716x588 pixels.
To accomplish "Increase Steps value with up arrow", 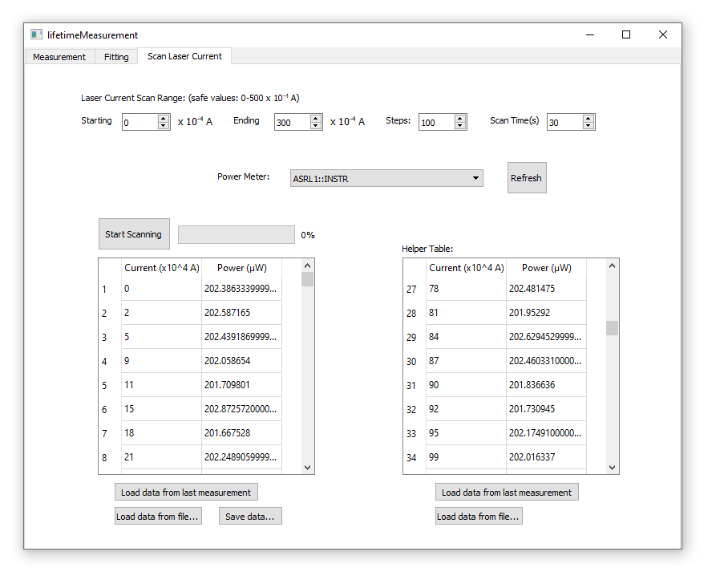I will pyautogui.click(x=460, y=119).
